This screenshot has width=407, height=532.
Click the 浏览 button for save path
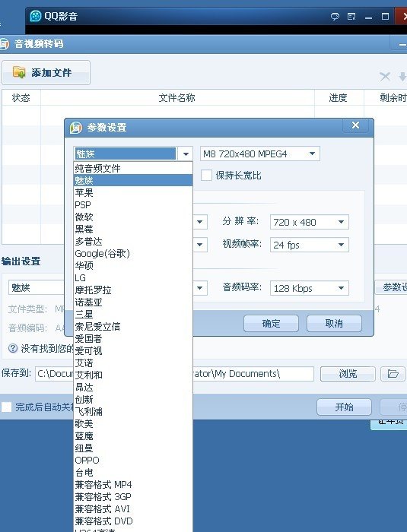[x=348, y=374]
